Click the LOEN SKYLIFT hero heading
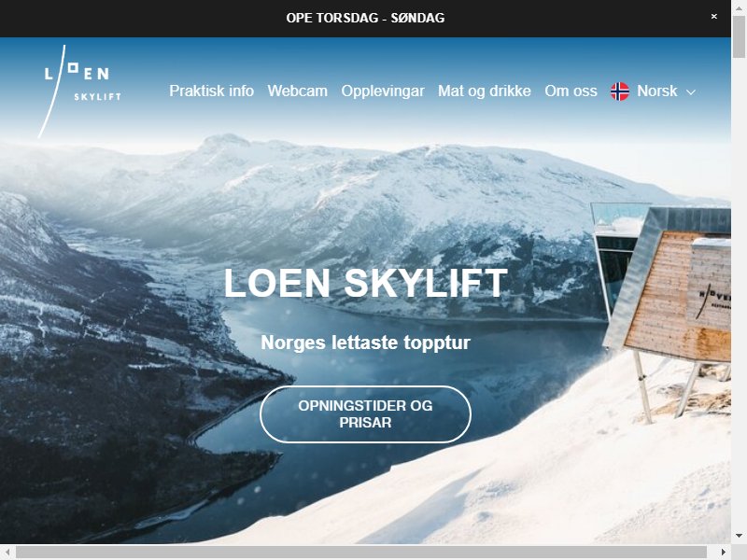 365,283
